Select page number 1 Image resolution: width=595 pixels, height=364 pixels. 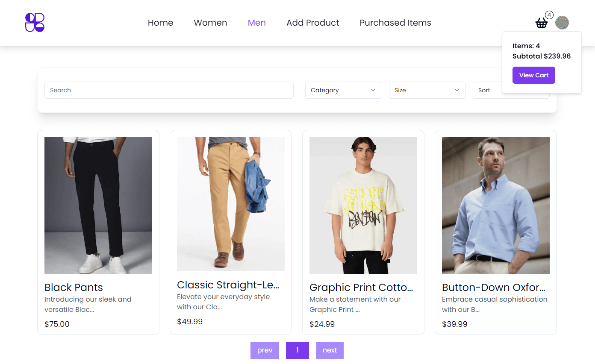(x=297, y=350)
